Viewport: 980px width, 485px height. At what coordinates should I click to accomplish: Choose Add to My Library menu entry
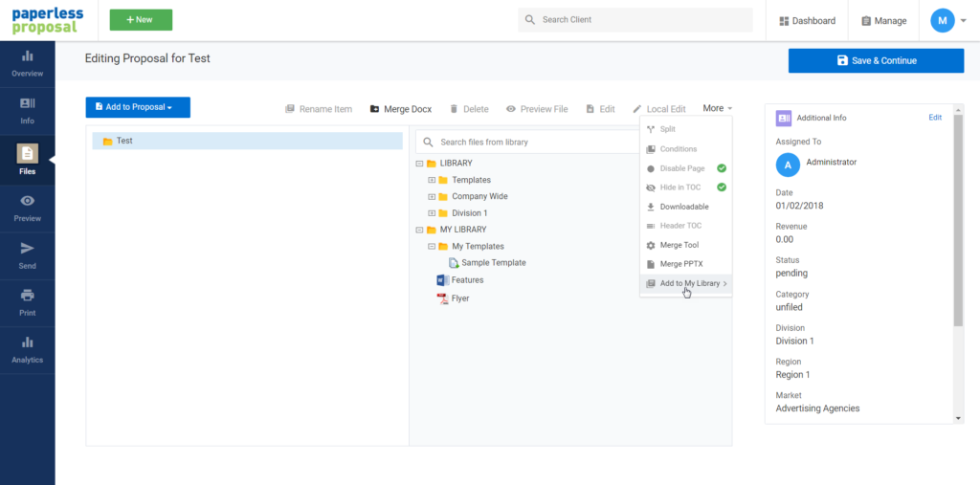pos(687,283)
